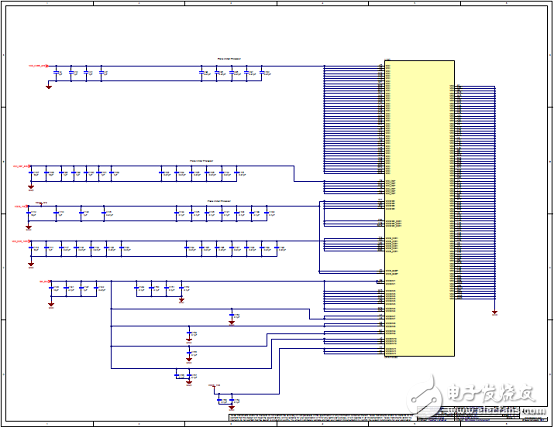Click red net flag above the bottommost capacitor pair
The width and height of the screenshot is (554, 427).
pyautogui.click(x=214, y=386)
